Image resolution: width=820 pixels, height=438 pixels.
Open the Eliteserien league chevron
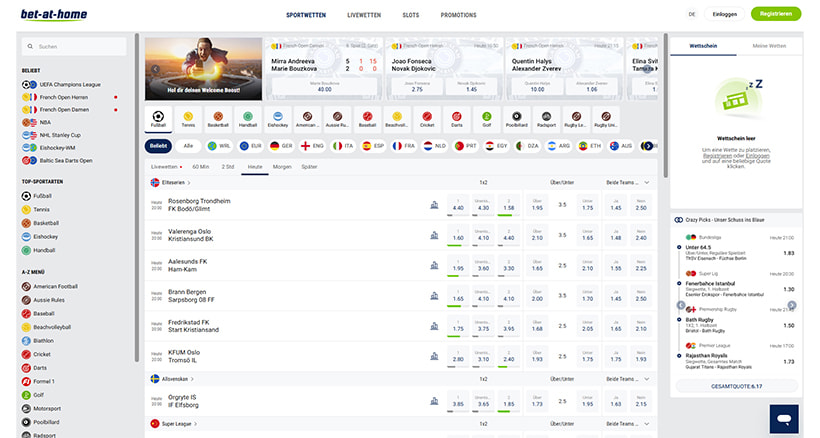click(189, 183)
